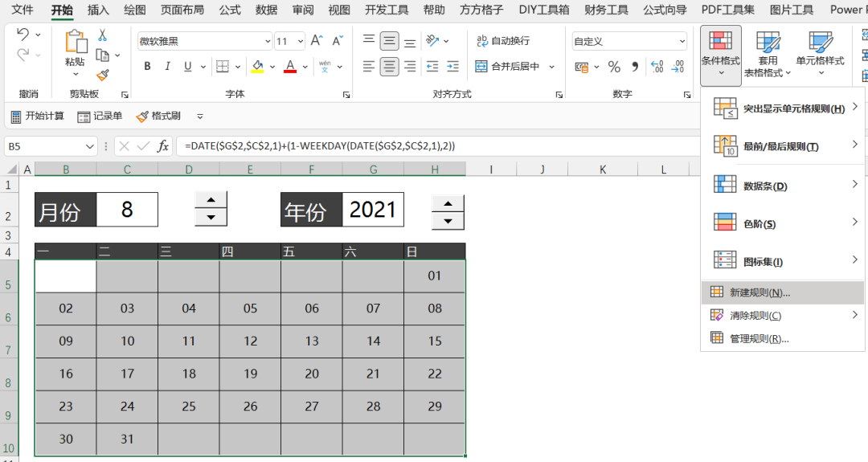Image resolution: width=868 pixels, height=462 pixels.
Task: Open the 清除规则 clear rules submenu
Action: point(783,316)
